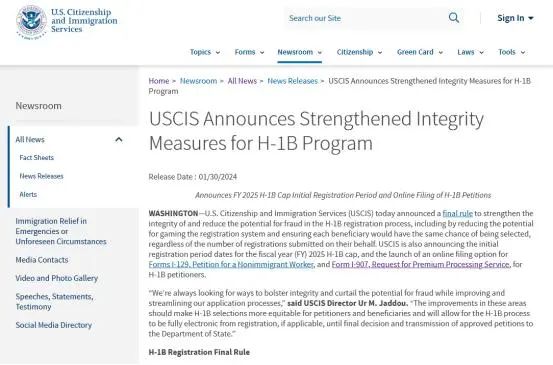Viewport: 553px width, 365px height.
Task: Select Fact Sheets in sidebar
Action: 37,158
